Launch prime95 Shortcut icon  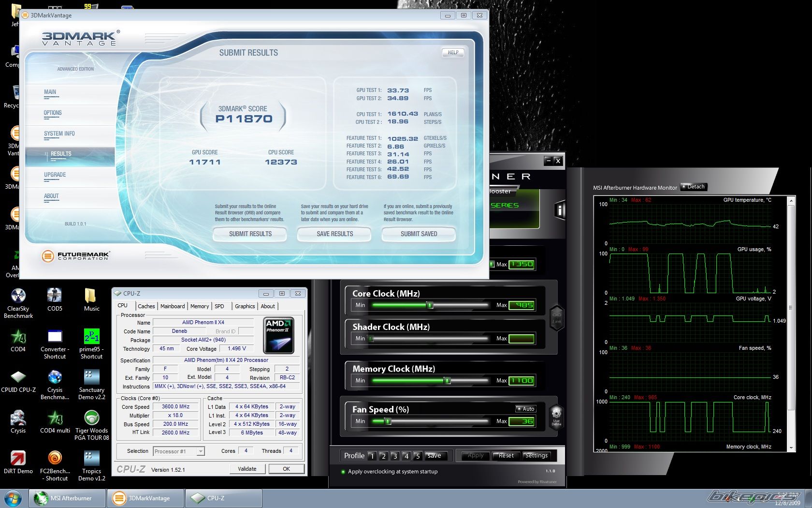91,344
